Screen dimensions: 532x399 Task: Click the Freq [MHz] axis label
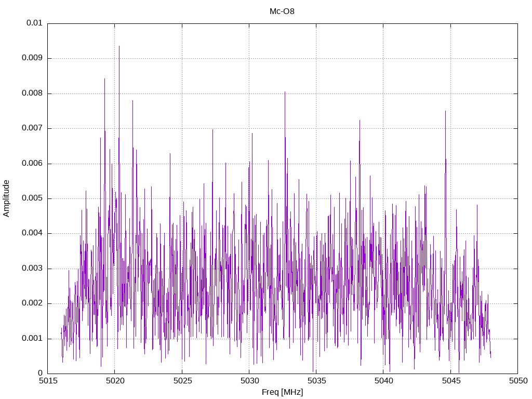[x=282, y=392]
